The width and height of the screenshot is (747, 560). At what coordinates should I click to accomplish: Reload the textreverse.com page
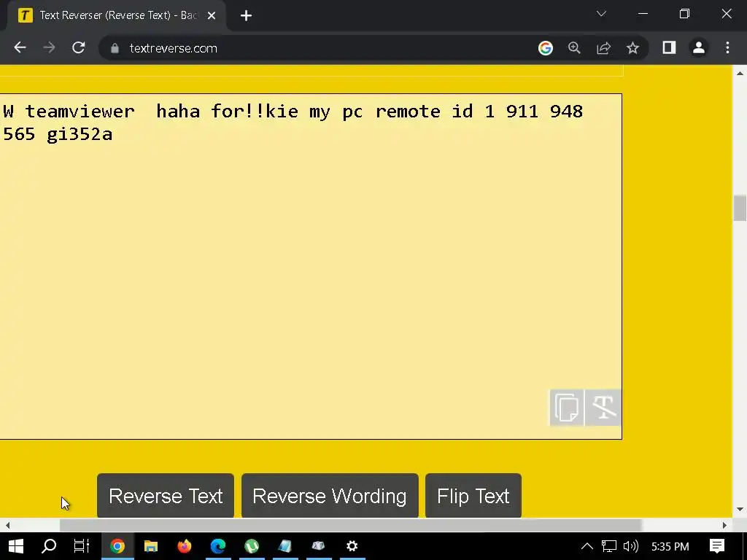pyautogui.click(x=79, y=47)
